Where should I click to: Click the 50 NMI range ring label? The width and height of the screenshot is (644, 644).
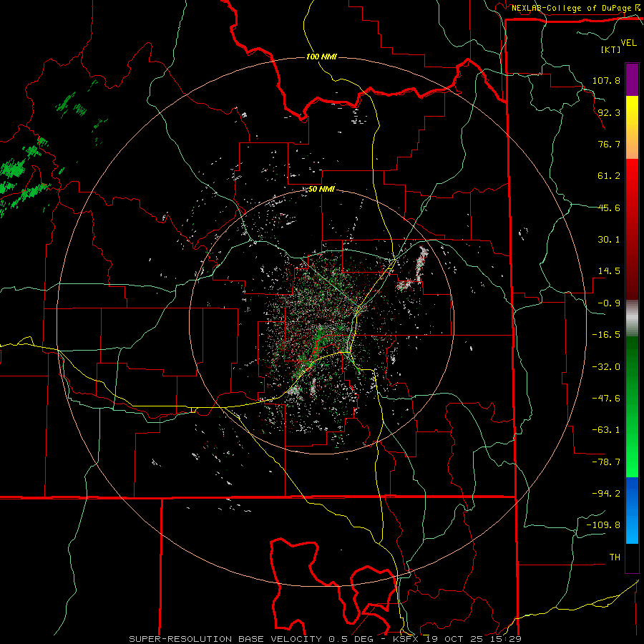[321, 190]
